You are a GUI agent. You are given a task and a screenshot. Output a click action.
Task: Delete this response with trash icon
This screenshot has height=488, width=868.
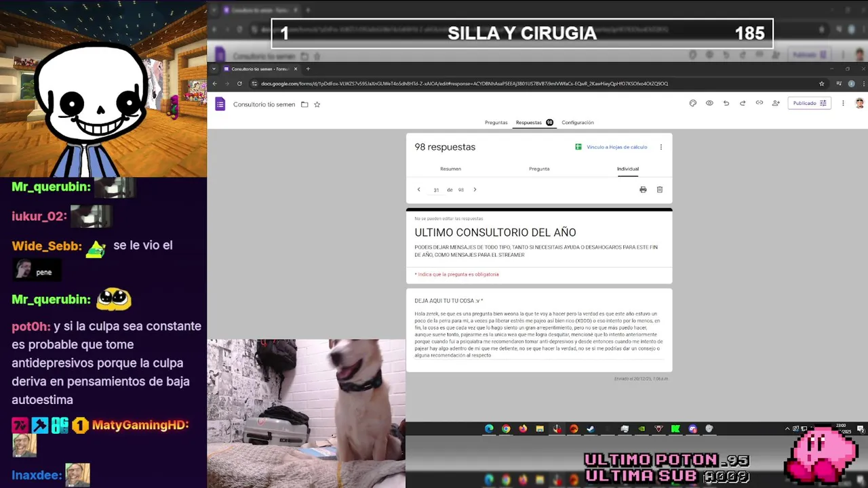click(x=660, y=190)
